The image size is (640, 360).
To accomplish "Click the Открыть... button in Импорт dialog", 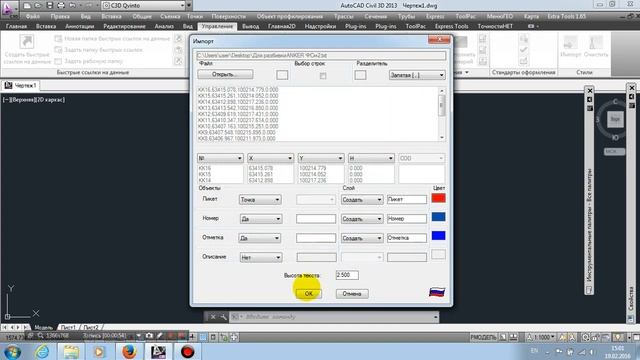I will 225,74.
